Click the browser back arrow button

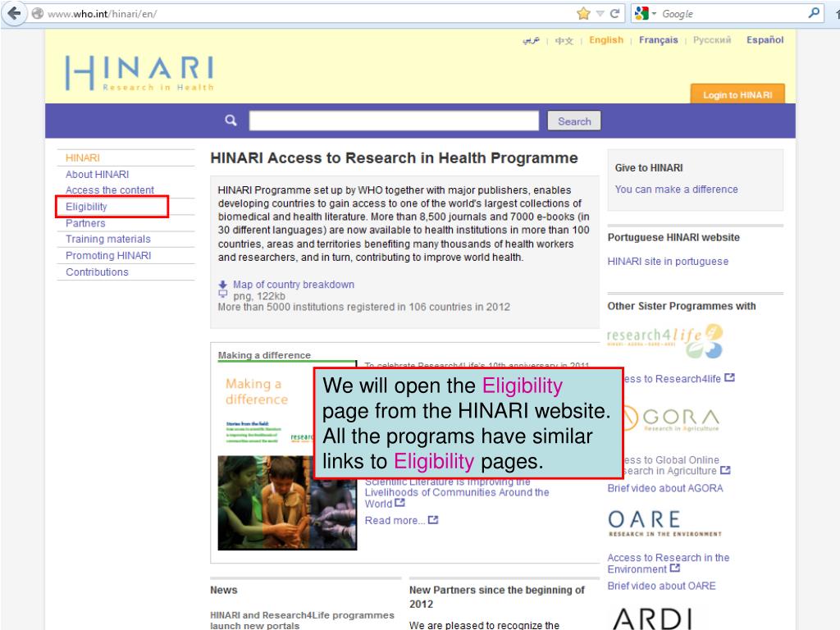click(x=15, y=13)
